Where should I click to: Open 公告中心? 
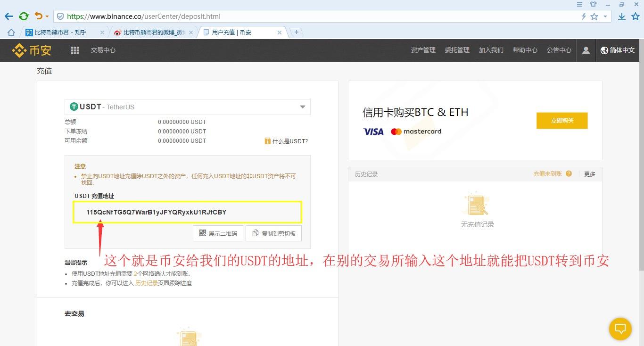[x=559, y=50]
